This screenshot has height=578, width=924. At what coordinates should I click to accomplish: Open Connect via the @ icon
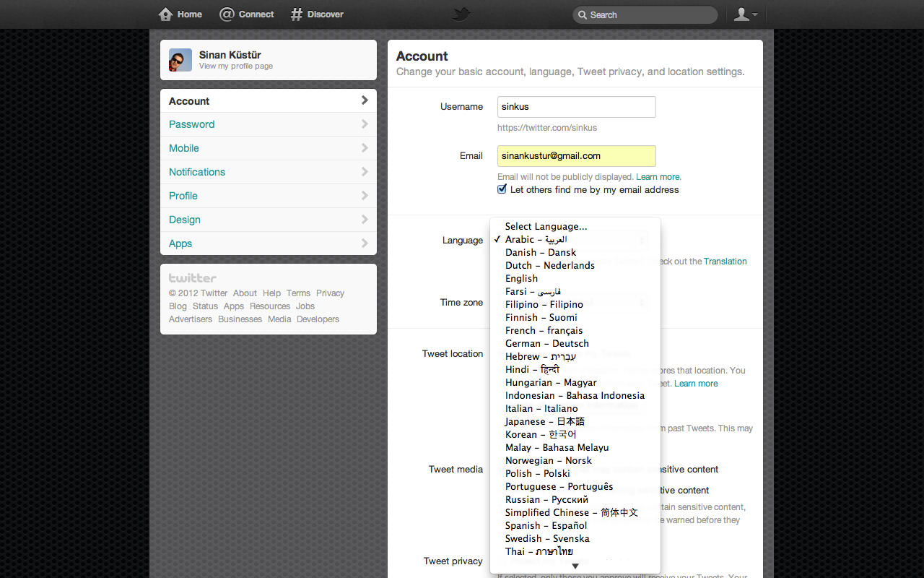click(227, 14)
